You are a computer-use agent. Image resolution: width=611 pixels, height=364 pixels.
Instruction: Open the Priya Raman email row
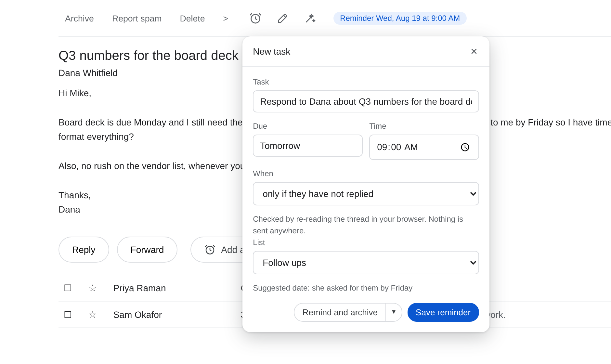(150, 288)
